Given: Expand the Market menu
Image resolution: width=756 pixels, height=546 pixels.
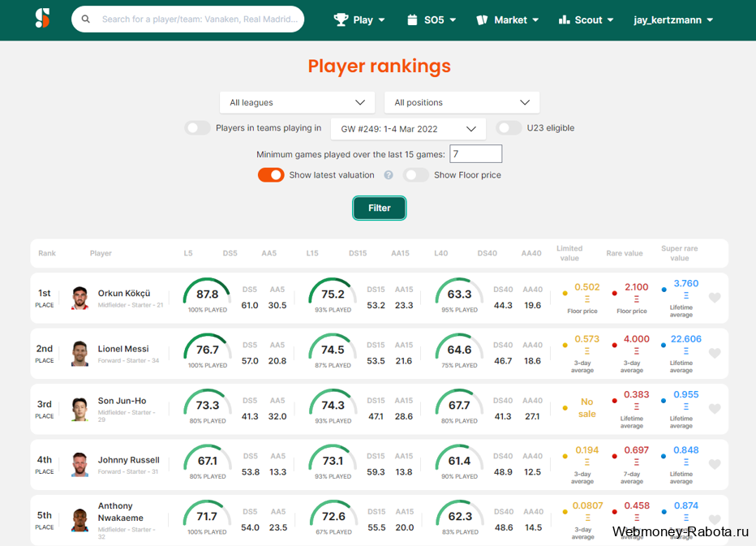Looking at the screenshot, I should point(507,19).
